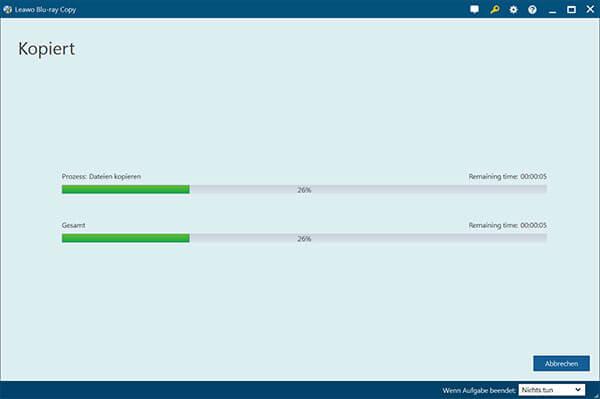Click the 'Leawo Blu-ray Copy' window title
Screen dimensions: 600x399
click(46, 10)
